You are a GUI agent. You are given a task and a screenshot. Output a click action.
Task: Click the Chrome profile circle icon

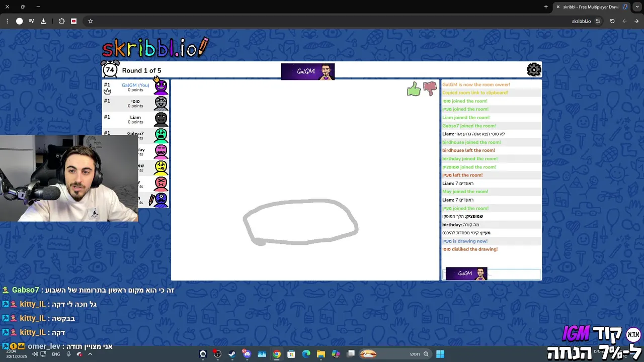pos(19,21)
